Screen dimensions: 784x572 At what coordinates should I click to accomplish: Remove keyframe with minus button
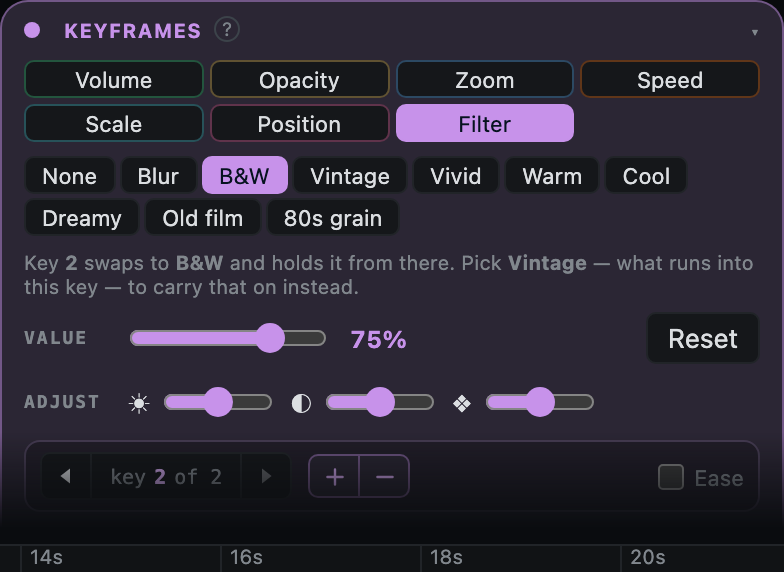click(x=384, y=476)
